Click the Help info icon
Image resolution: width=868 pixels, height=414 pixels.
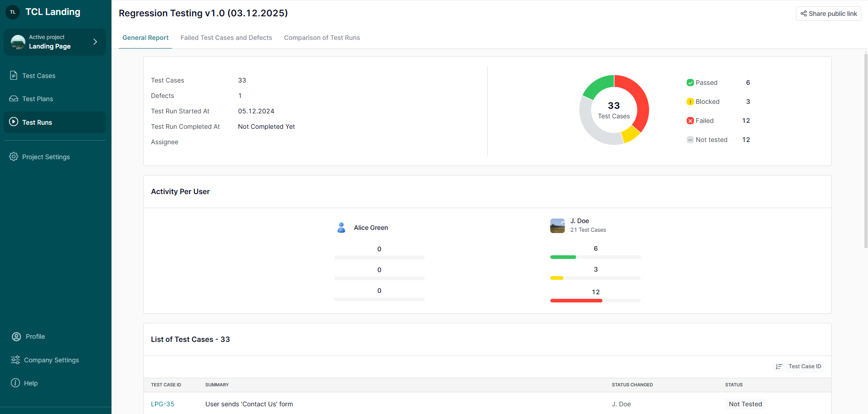(x=15, y=383)
